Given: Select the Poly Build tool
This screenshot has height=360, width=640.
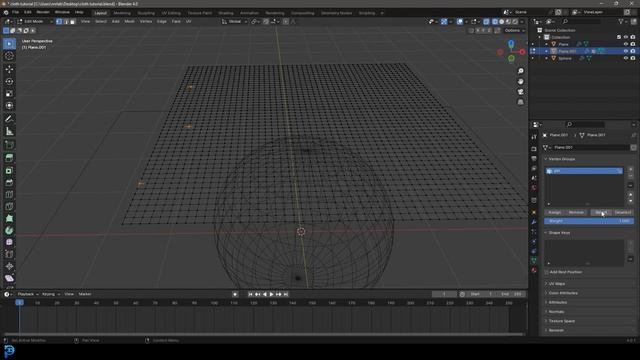Looking at the screenshot, I should click(9, 218).
